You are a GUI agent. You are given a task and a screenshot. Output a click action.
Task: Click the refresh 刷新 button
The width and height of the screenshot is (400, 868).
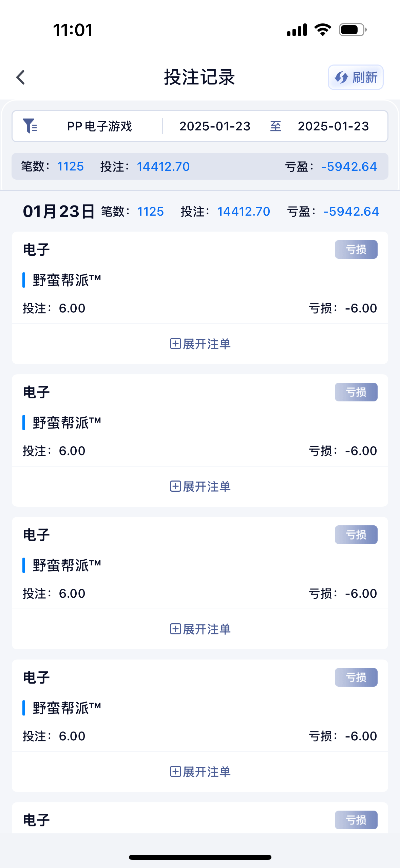[356, 77]
